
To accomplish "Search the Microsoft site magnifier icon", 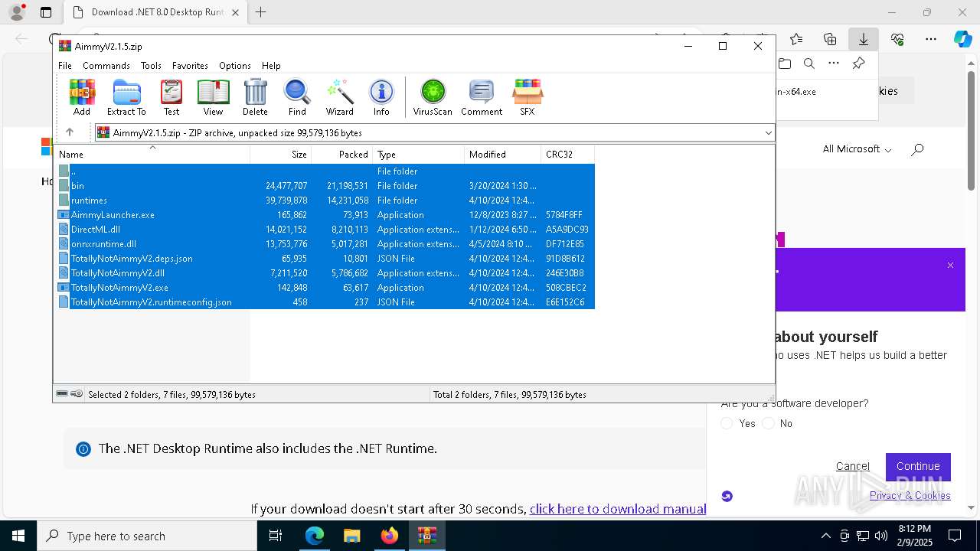I will point(917,149).
